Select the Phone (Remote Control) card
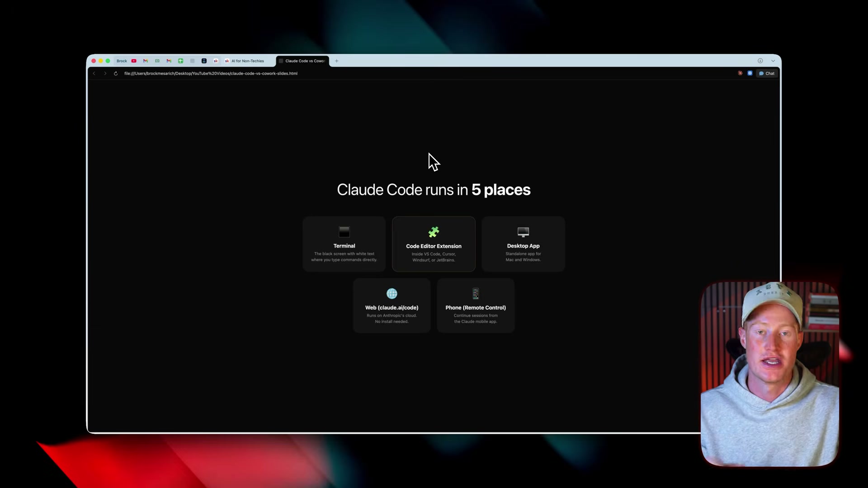Screen dimensions: 868x488 [x=476, y=305]
